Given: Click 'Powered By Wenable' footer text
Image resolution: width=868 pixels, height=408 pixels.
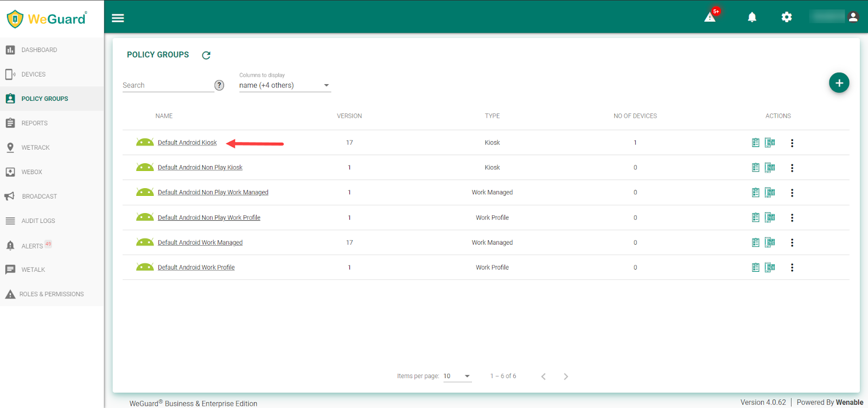Looking at the screenshot, I should pyautogui.click(x=829, y=402).
